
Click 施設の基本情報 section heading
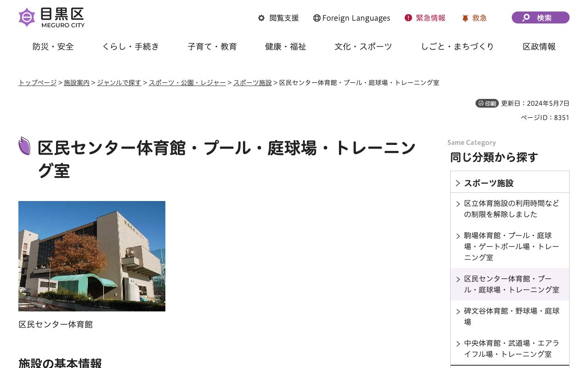(60, 363)
